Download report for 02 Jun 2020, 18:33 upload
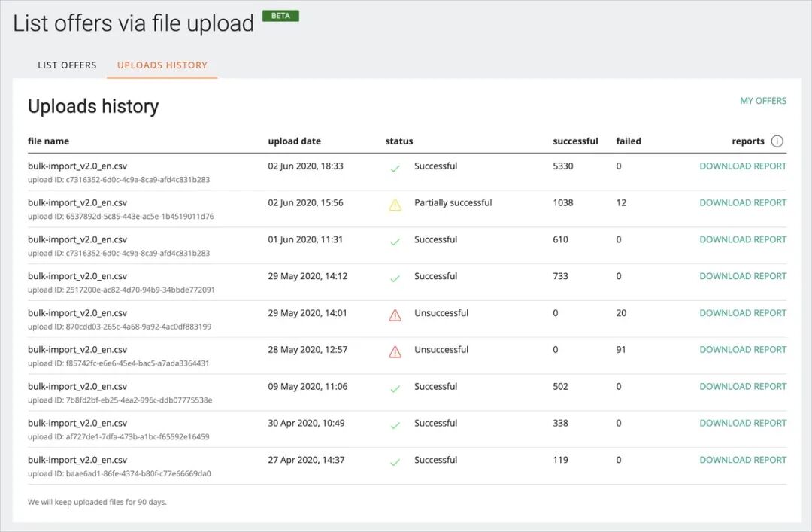The image size is (812, 532). pyautogui.click(x=743, y=166)
